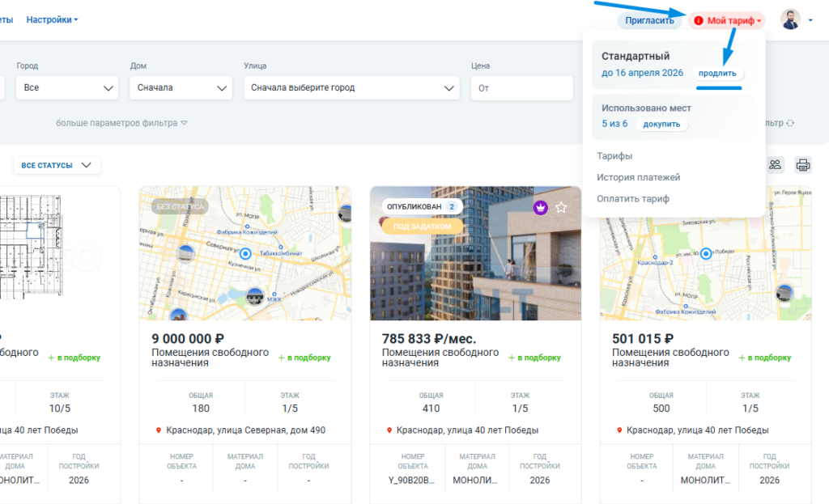
Task: Add the 785 833 ₽/мес. listing в подборку
Action: [534, 358]
